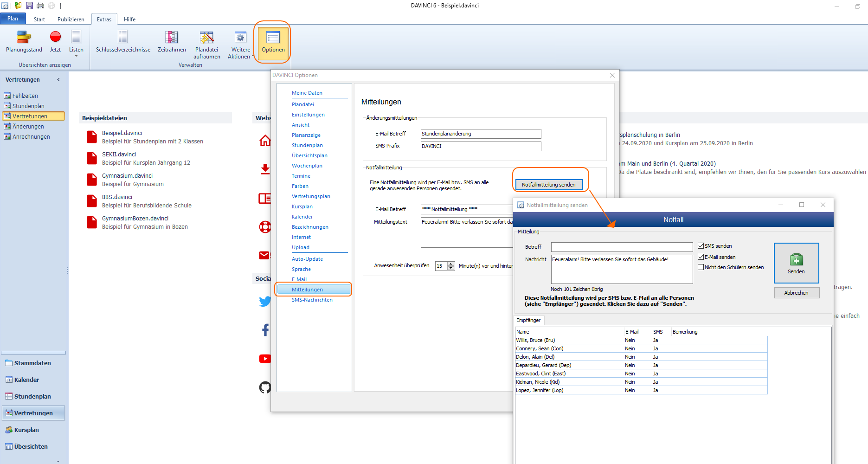Switch to the Publizieren ribbon tab
868x464 pixels.
71,19
